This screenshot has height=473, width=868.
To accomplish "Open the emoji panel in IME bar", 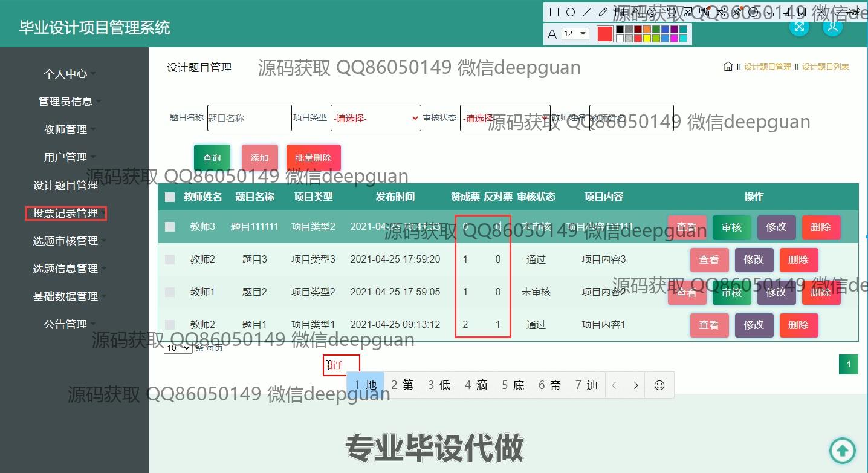I will (x=659, y=385).
